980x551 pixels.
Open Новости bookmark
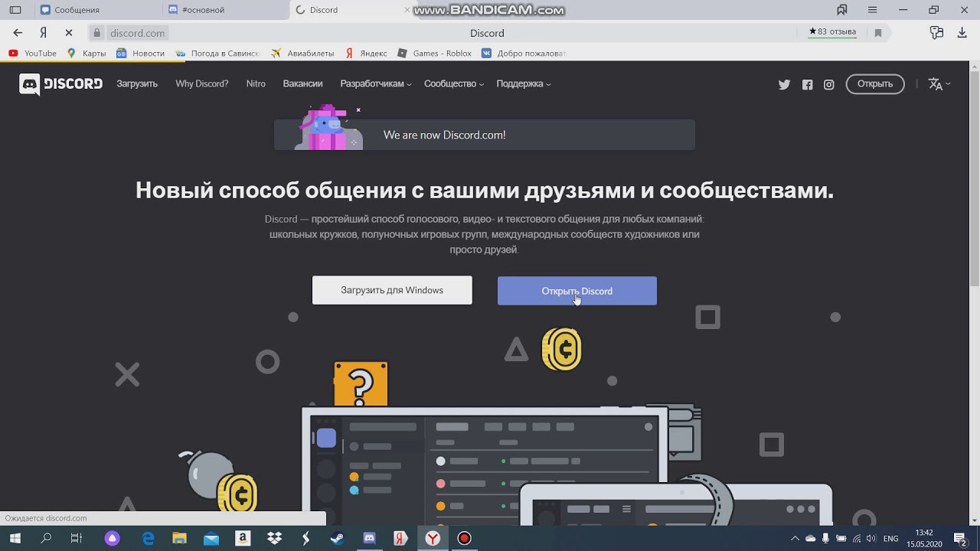140,54
